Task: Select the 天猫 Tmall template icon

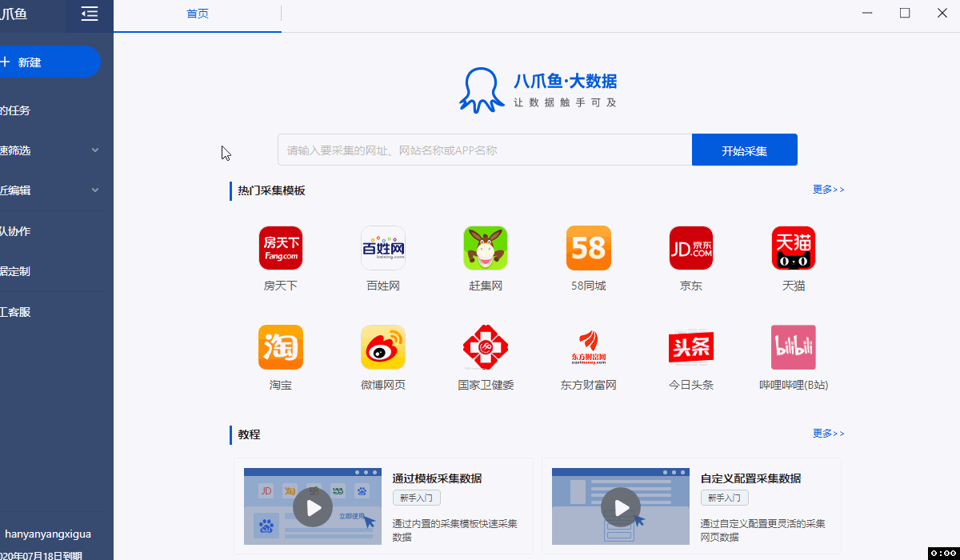Action: [x=794, y=248]
